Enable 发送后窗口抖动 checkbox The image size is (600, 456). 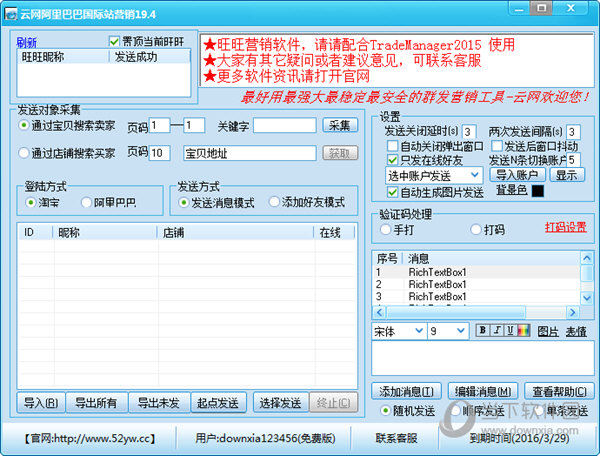496,146
